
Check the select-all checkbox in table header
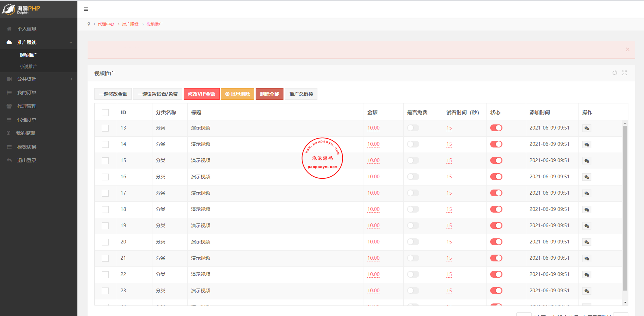(x=105, y=113)
